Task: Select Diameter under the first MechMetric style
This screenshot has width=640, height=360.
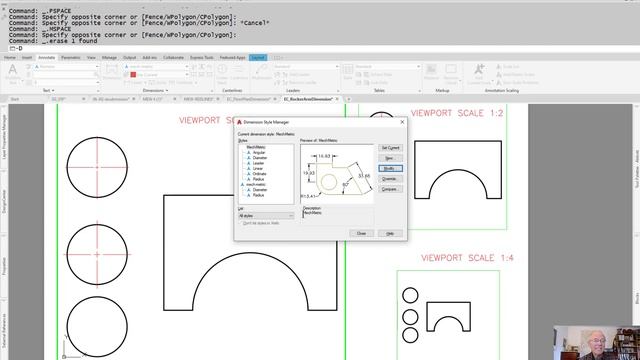Action: point(260,158)
